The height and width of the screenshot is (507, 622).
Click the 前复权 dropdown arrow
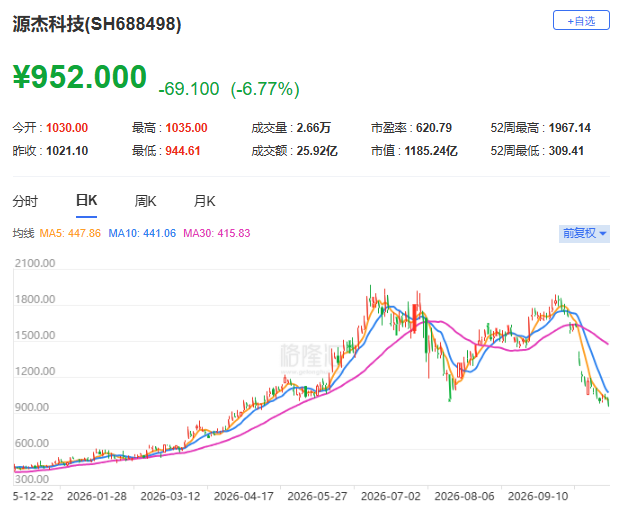pyautogui.click(x=603, y=234)
